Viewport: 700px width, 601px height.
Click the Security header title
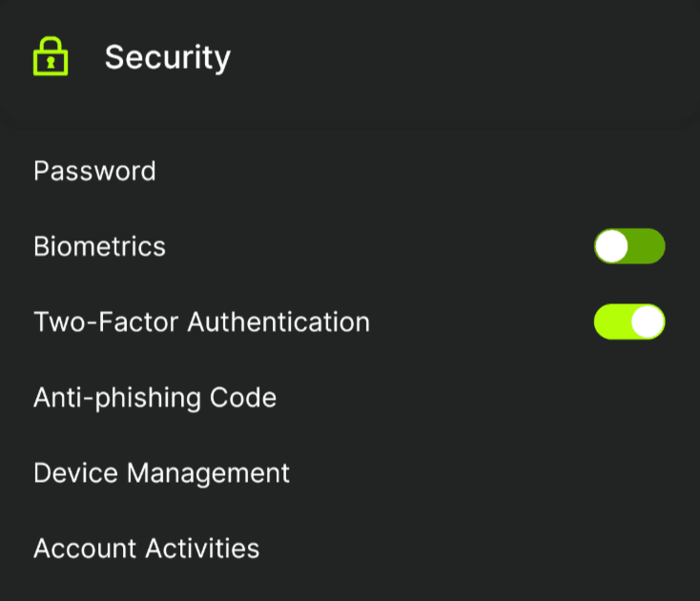168,57
